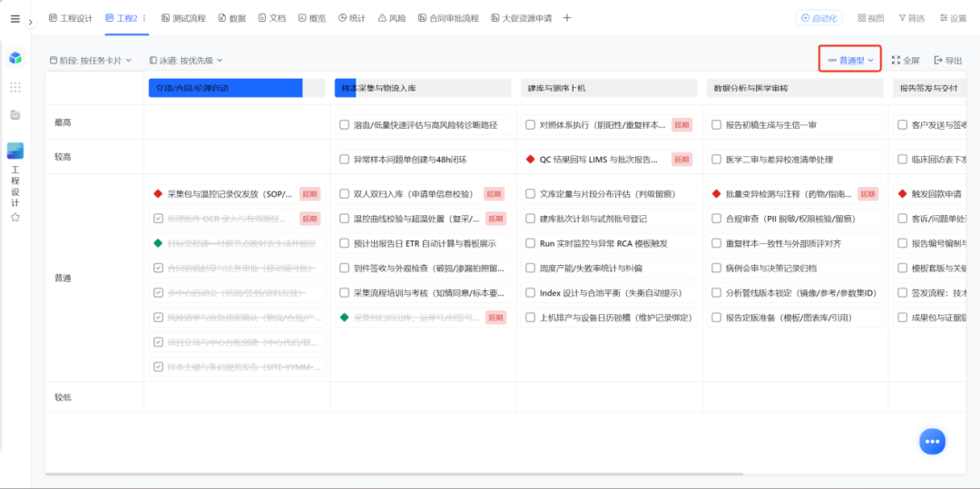This screenshot has width=980, height=489.
Task: Click the 立项/合同/伦理启动 stage progress bar
Action: point(237,88)
